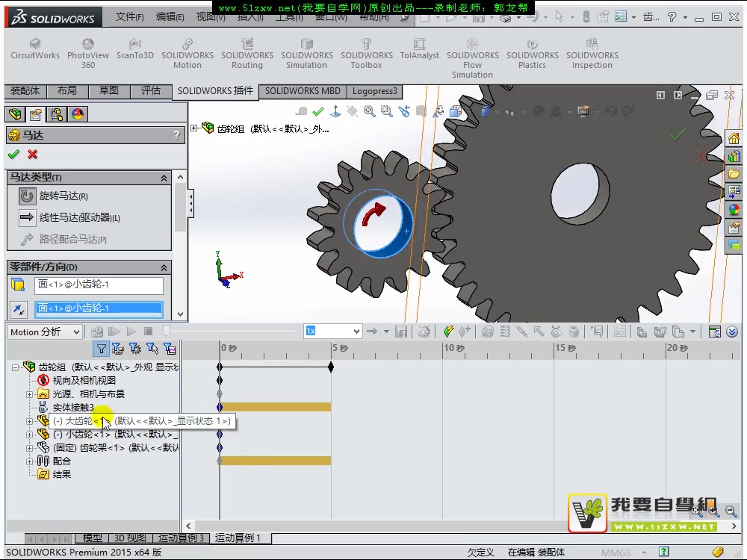Confirm the motor with the green checkmark
747x560 pixels.
tap(13, 155)
